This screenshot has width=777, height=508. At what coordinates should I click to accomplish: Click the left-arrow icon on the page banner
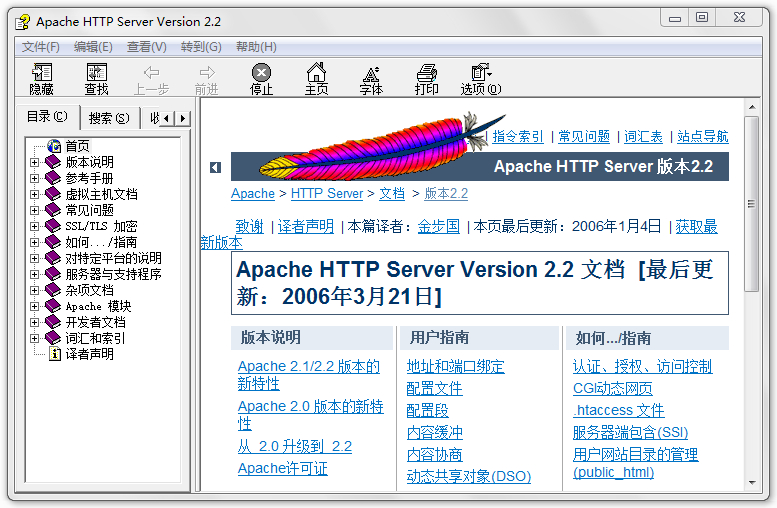215,168
